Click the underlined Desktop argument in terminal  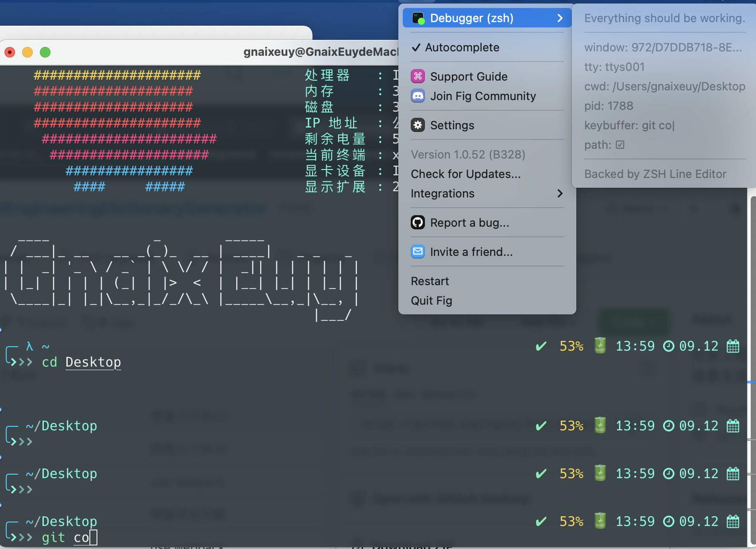(93, 362)
